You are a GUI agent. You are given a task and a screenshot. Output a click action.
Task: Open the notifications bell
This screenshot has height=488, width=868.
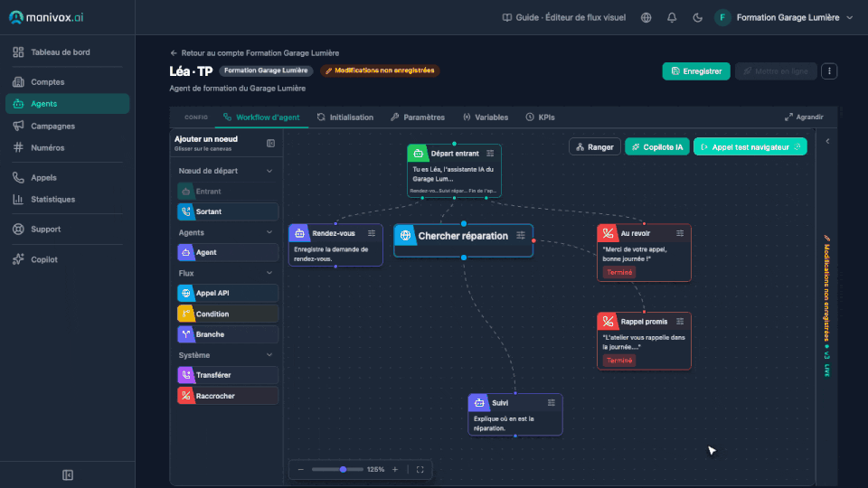click(x=672, y=18)
